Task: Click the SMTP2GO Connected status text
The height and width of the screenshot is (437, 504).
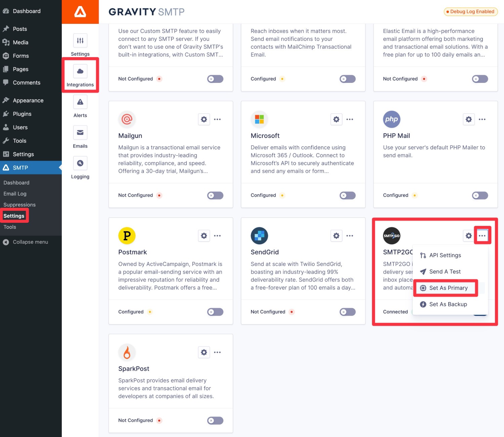Action: pos(395,312)
